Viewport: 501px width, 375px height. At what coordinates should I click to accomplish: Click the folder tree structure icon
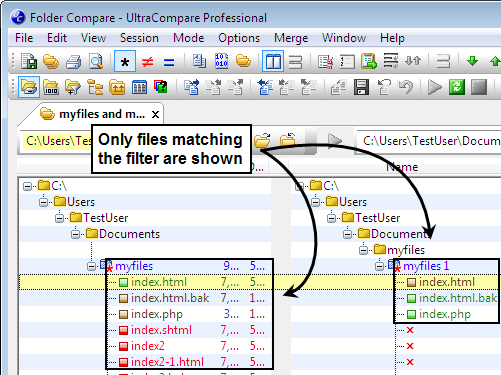[95, 87]
